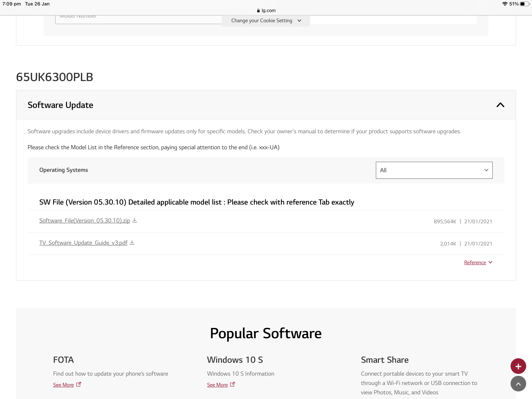Image resolution: width=532 pixels, height=399 pixels.
Task: Expand the Reference link
Action: [475, 262]
